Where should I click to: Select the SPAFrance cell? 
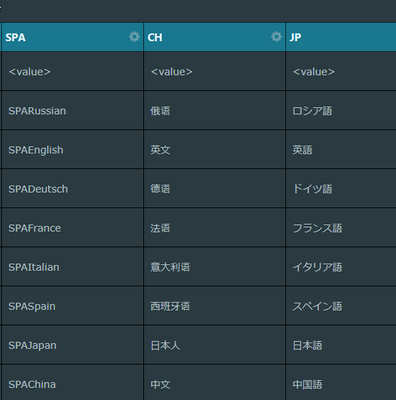coord(72,228)
